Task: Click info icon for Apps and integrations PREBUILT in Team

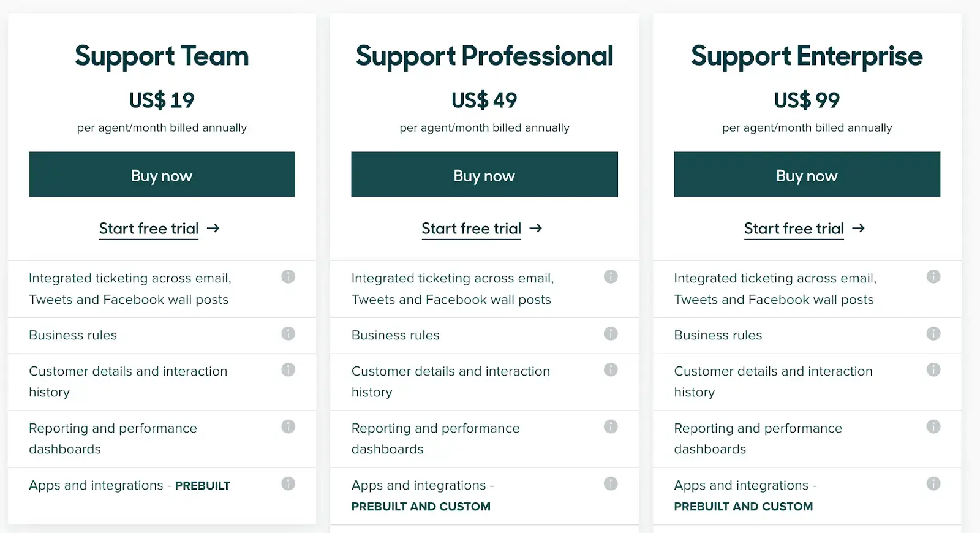Action: coord(288,483)
